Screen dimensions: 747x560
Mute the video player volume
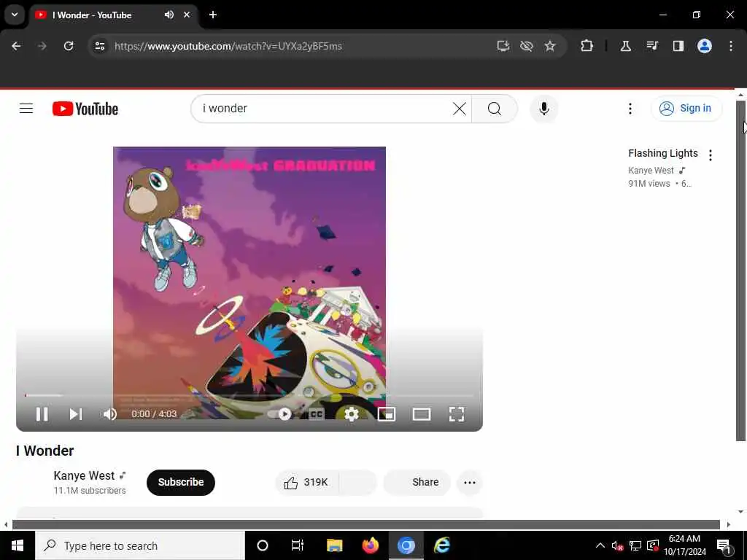(109, 414)
